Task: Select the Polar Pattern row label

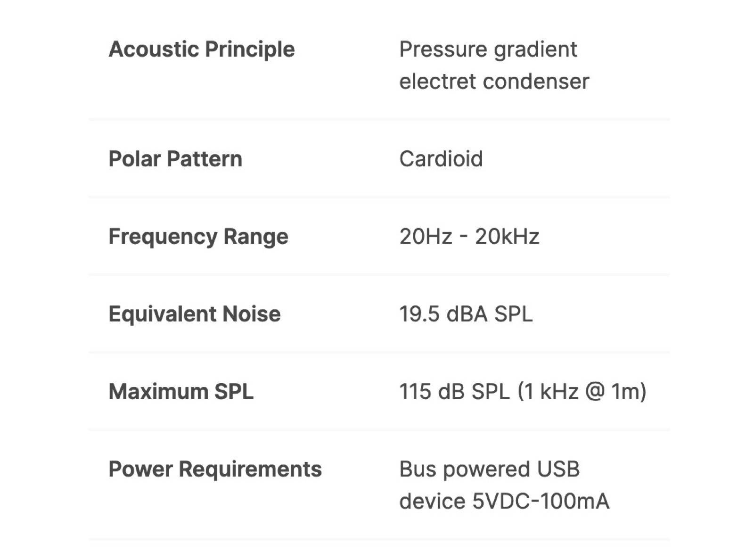Action: pyautogui.click(x=175, y=159)
